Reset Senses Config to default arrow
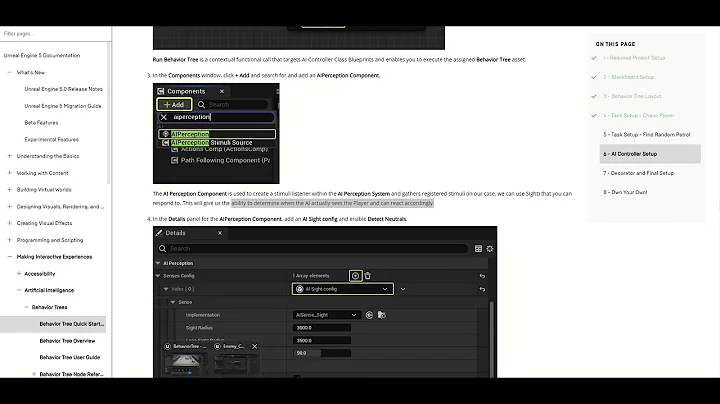 [x=482, y=276]
